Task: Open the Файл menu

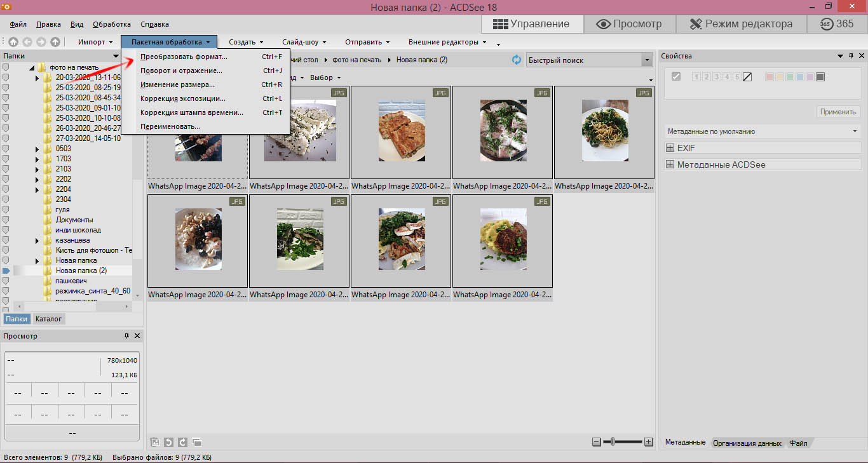Action: pyautogui.click(x=18, y=24)
